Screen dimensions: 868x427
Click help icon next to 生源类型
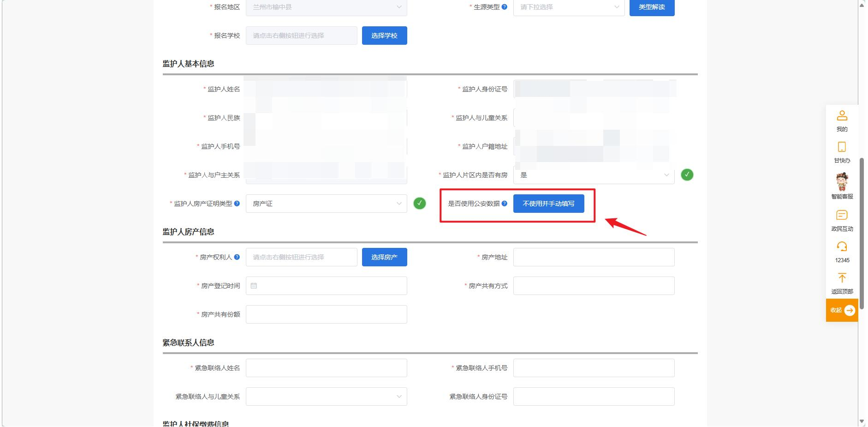coord(504,7)
